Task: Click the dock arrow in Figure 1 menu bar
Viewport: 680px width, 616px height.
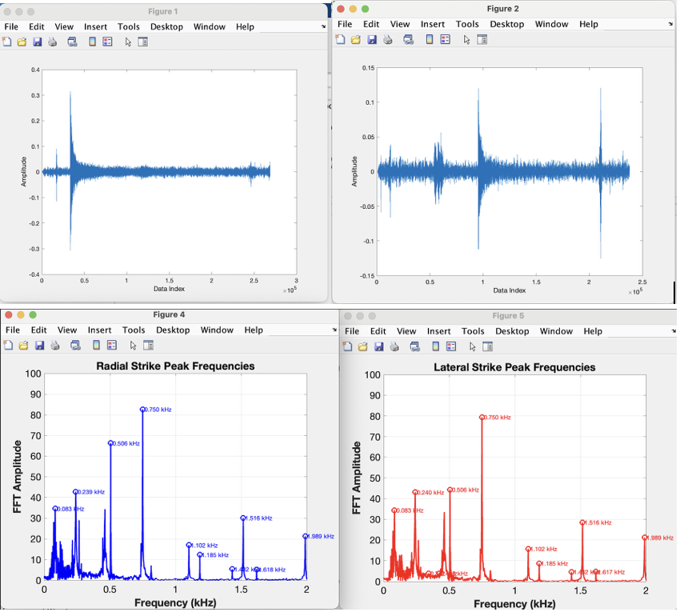Action: [323, 27]
